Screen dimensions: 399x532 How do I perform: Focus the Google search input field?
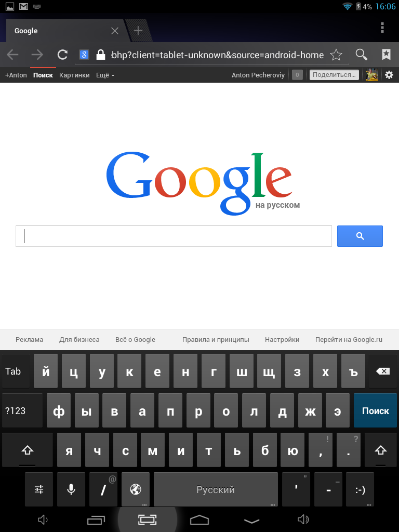(x=174, y=236)
